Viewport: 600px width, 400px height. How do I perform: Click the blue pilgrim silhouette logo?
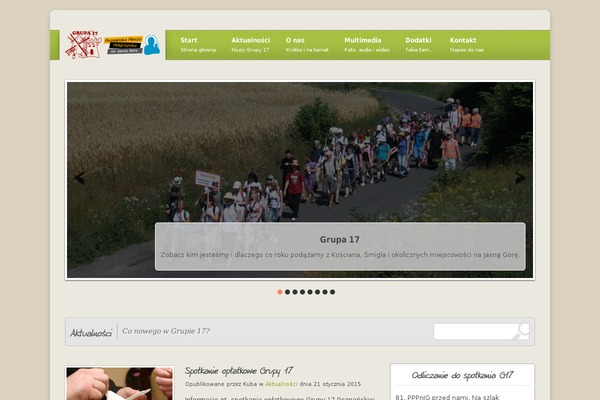pos(152,45)
